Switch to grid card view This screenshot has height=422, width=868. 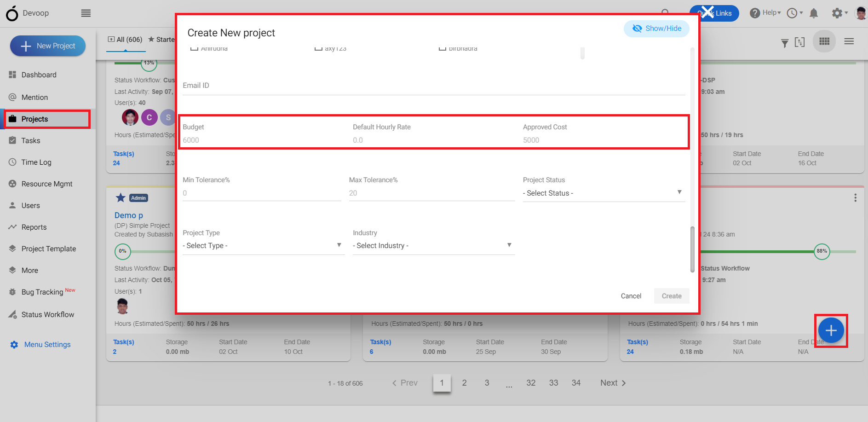[x=824, y=41]
